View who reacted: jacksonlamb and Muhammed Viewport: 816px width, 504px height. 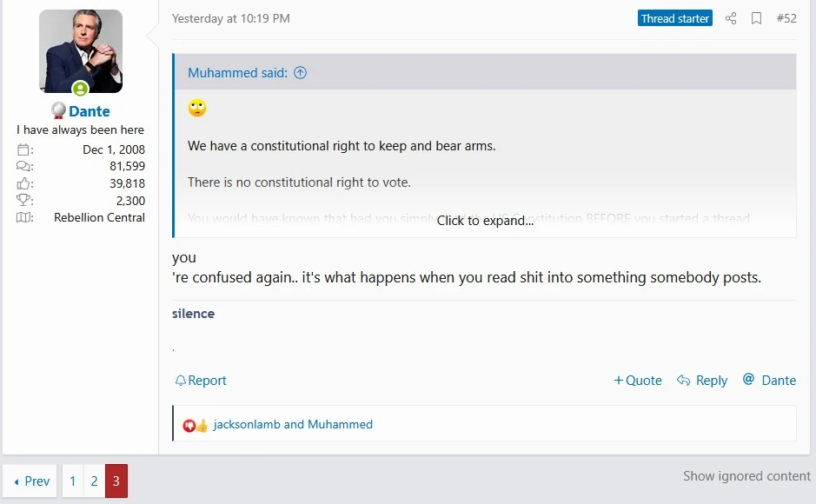coord(293,424)
